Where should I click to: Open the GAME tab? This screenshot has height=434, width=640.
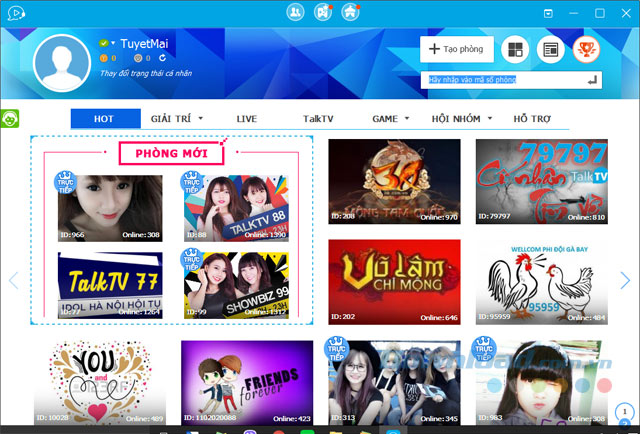pyautogui.click(x=385, y=119)
